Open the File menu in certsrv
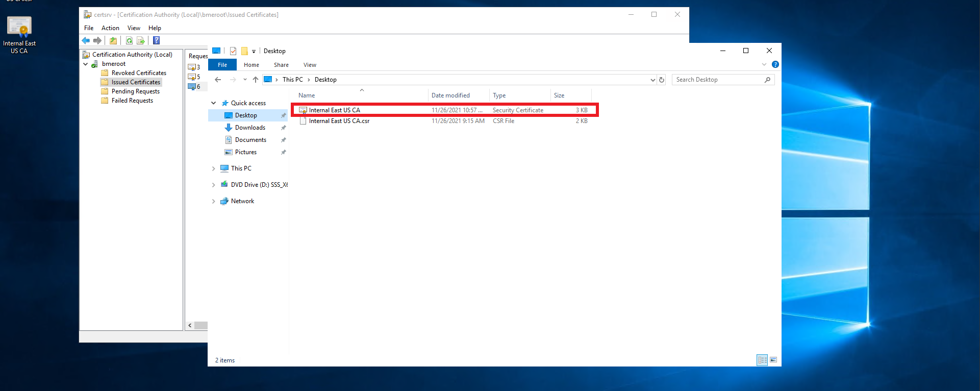Screen dimensions: 980x391 [x=89, y=28]
